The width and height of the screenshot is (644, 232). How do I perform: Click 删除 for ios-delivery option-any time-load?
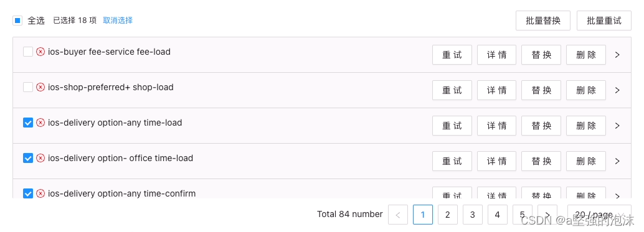586,126
